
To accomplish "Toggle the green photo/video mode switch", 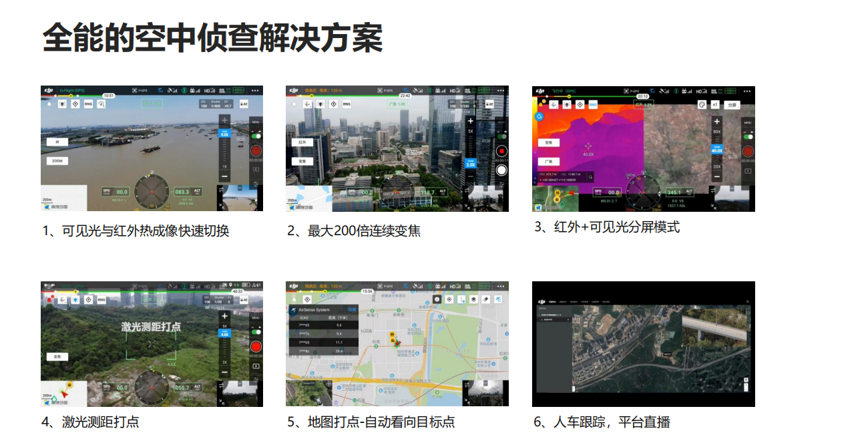I will [257, 135].
